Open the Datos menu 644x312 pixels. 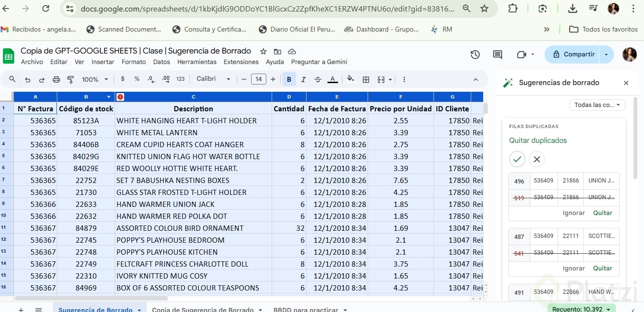[161, 62]
